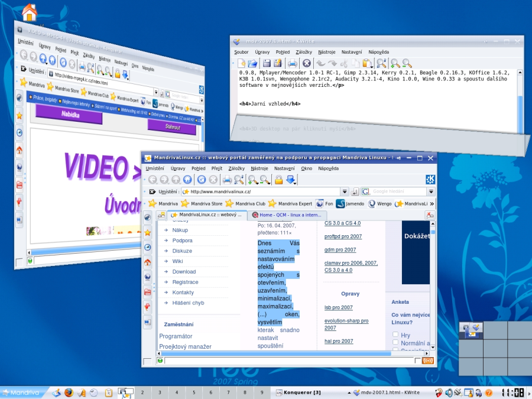Open the proftpd pro 2007 link
The width and height of the screenshot is (532, 399).
coord(343,236)
